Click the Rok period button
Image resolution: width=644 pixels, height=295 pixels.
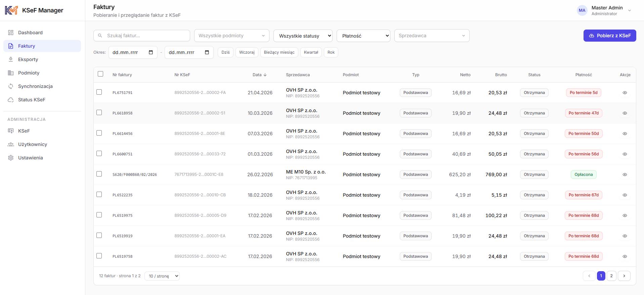[331, 52]
